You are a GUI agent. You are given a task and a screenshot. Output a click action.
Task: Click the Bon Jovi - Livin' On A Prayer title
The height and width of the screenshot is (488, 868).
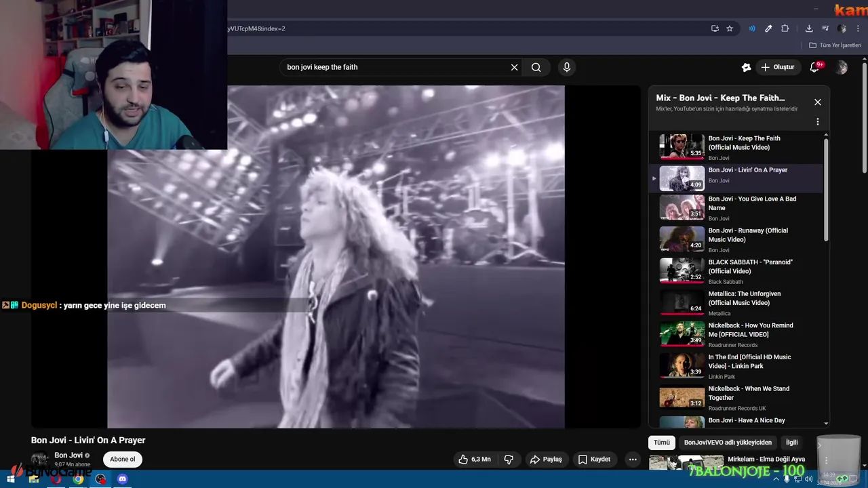click(88, 440)
